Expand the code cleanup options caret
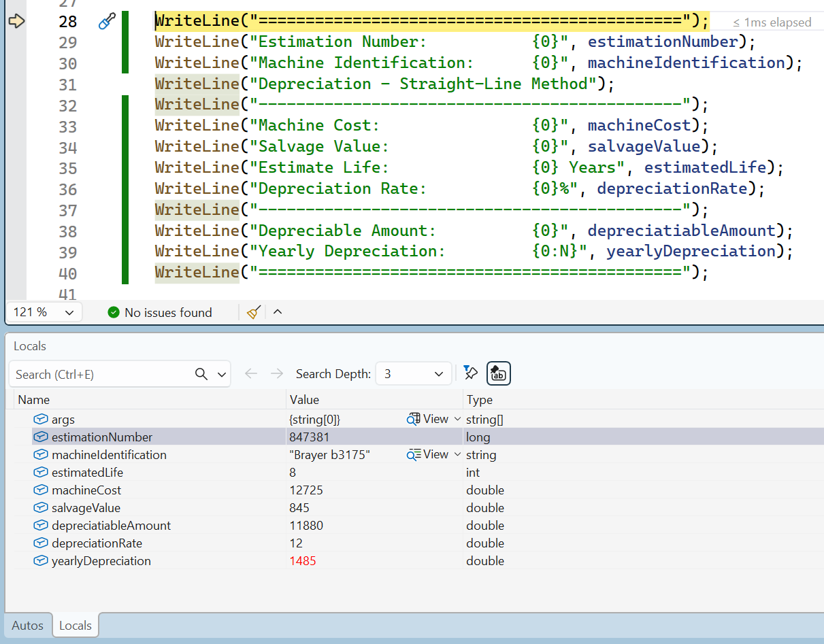824x644 pixels. (278, 312)
